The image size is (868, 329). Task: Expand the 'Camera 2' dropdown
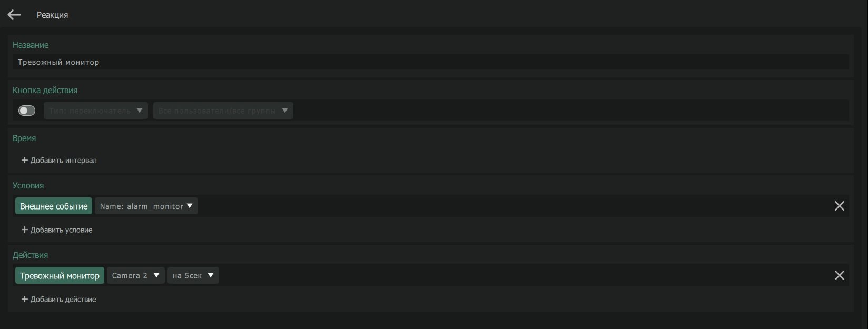[x=135, y=275]
